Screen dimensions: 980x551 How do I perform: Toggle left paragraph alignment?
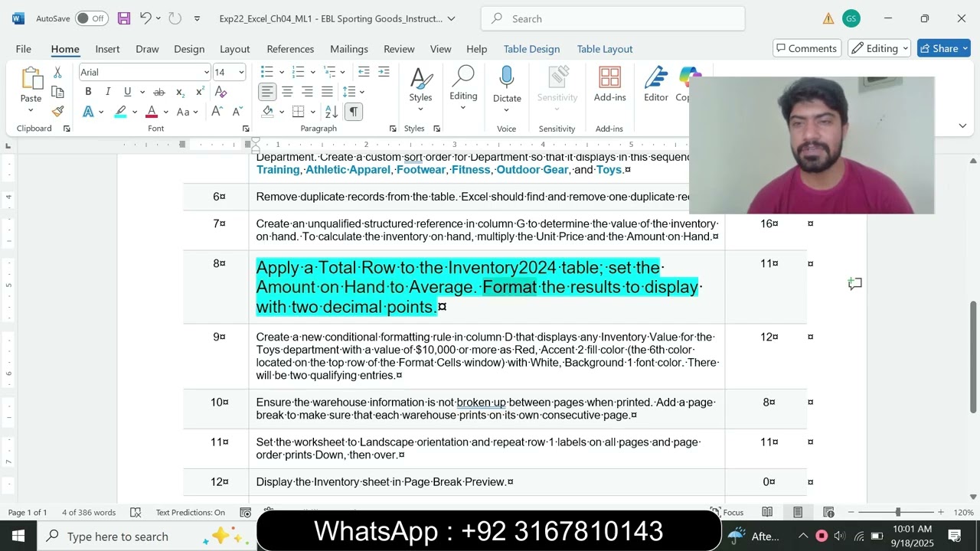[x=267, y=92]
